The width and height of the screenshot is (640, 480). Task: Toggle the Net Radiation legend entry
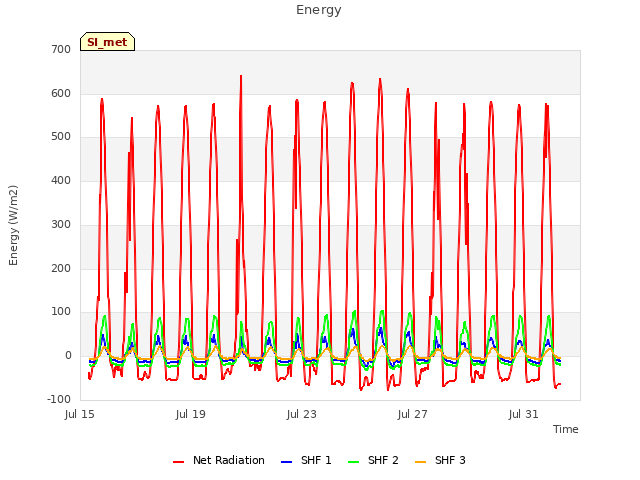tap(219, 460)
